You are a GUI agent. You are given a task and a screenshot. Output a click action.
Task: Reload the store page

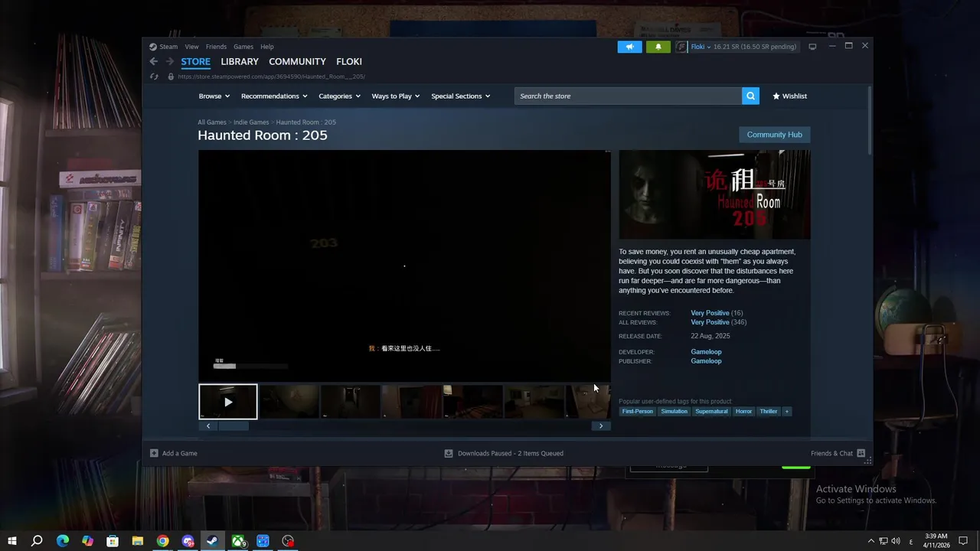tap(154, 77)
